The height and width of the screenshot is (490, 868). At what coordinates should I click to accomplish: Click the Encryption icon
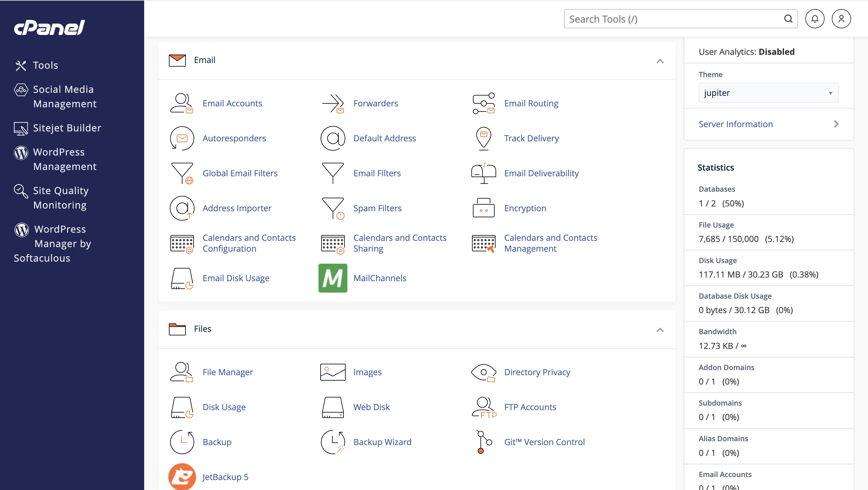click(483, 208)
